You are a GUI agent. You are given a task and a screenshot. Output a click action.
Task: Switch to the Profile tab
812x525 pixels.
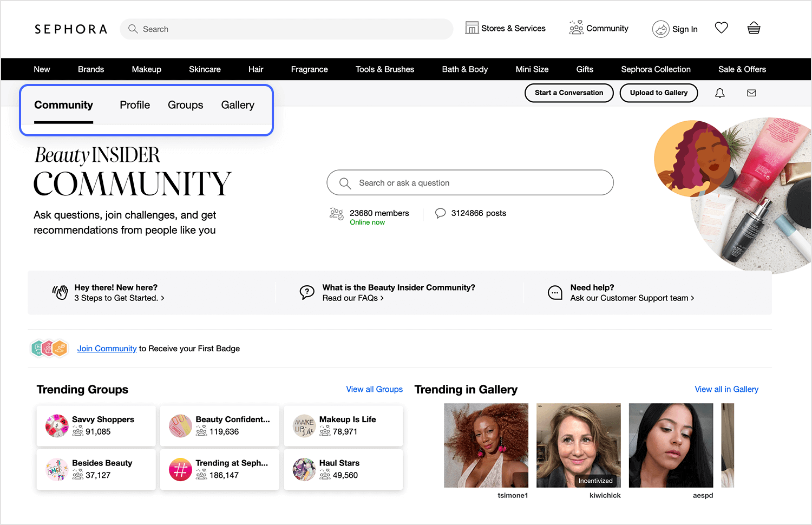pyautogui.click(x=135, y=105)
